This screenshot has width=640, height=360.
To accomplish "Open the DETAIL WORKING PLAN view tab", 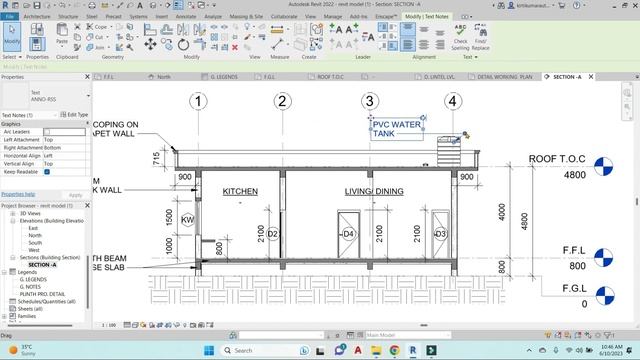I will [x=504, y=77].
